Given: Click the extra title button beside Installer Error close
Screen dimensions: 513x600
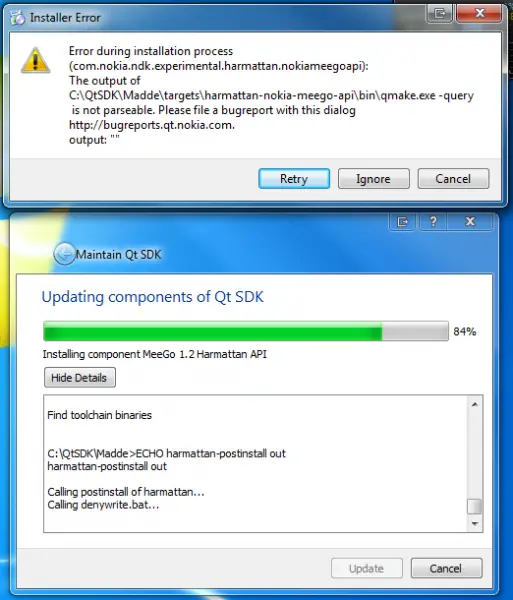Looking at the screenshot, I should 440,14.
